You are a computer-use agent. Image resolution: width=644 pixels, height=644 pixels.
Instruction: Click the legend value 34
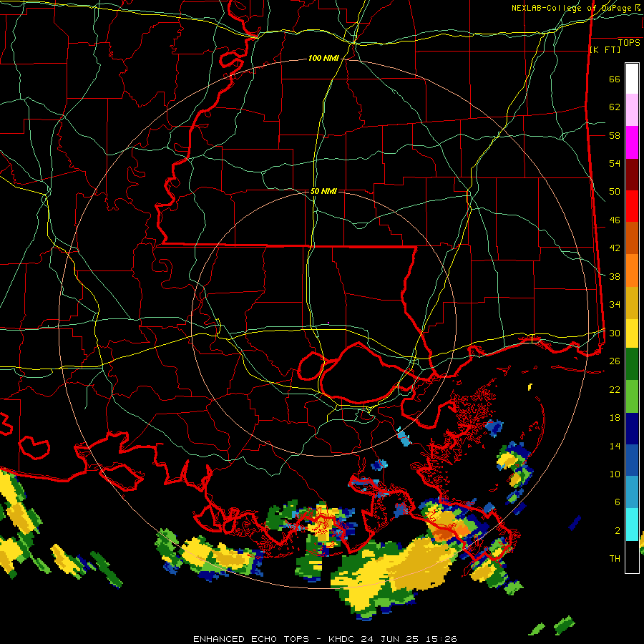coord(615,305)
